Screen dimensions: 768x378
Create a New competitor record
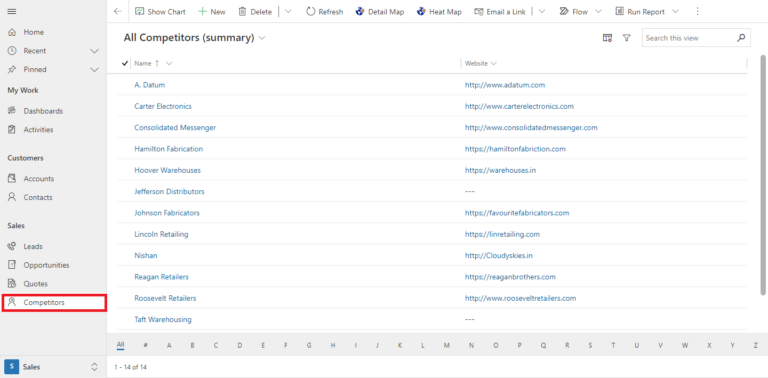[x=212, y=12]
